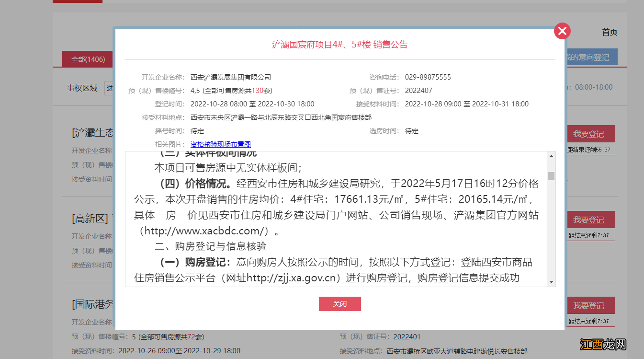Click the 4,5 (全部可售房源共130套) text
Screen dimensions: 644x359
point(232,91)
